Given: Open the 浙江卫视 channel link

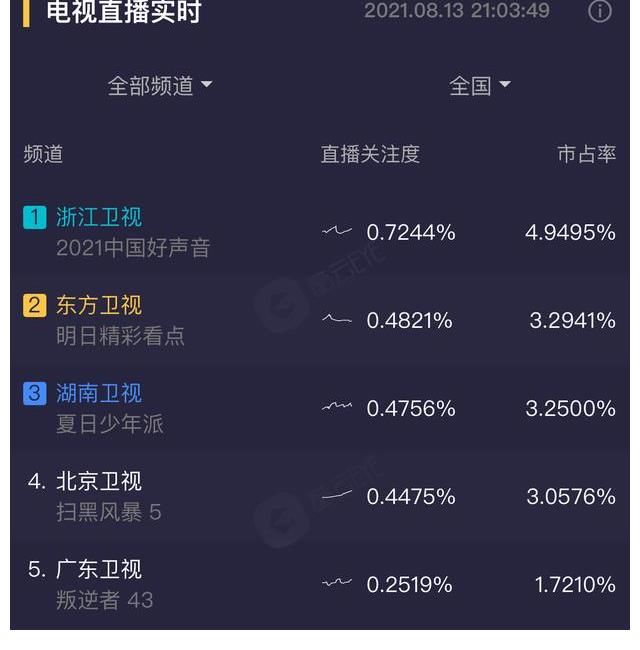Looking at the screenshot, I should 99,217.
